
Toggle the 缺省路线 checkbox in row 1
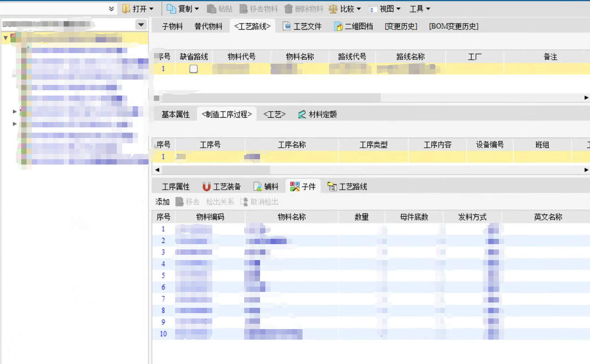[x=193, y=69]
